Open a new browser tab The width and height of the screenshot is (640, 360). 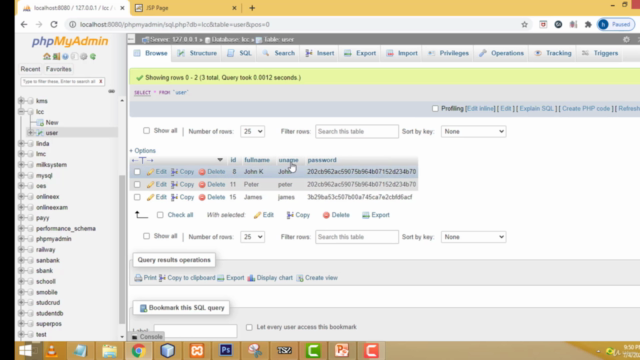[x=252, y=8]
